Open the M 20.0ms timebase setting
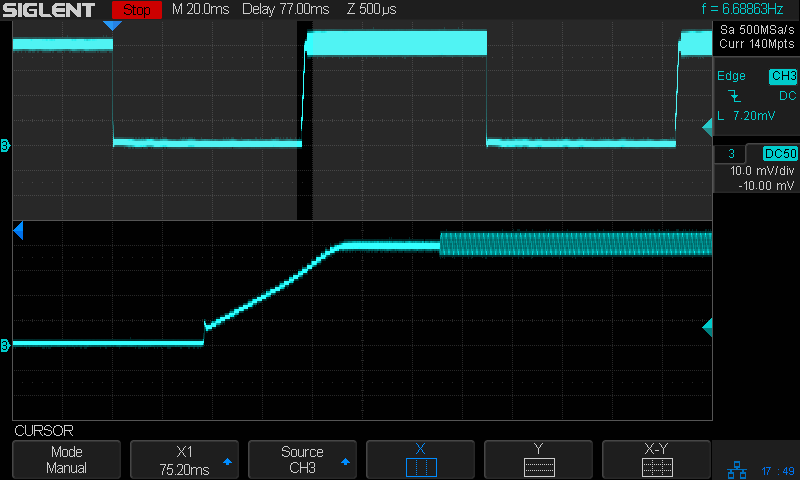The image size is (800, 480). point(199,10)
